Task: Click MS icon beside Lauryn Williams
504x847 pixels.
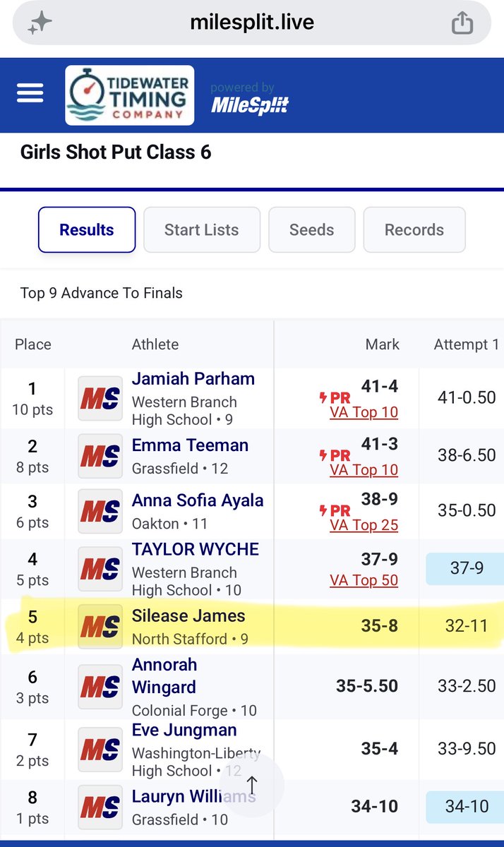Action: (x=100, y=807)
